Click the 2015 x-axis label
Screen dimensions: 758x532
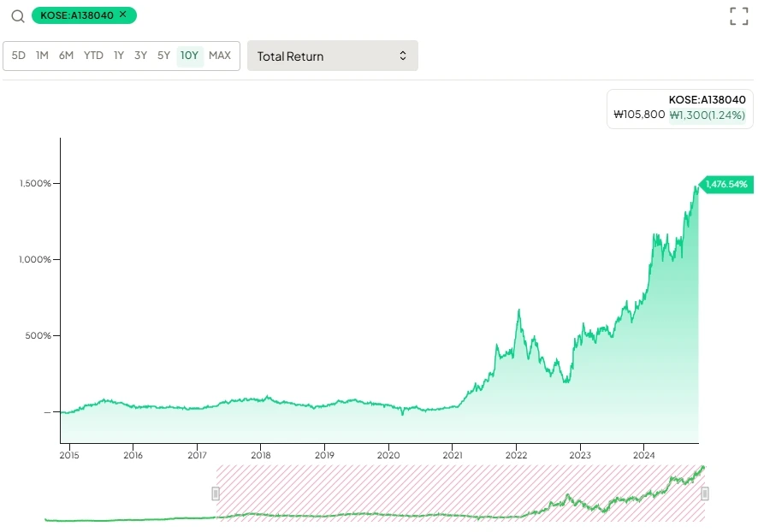click(69, 455)
